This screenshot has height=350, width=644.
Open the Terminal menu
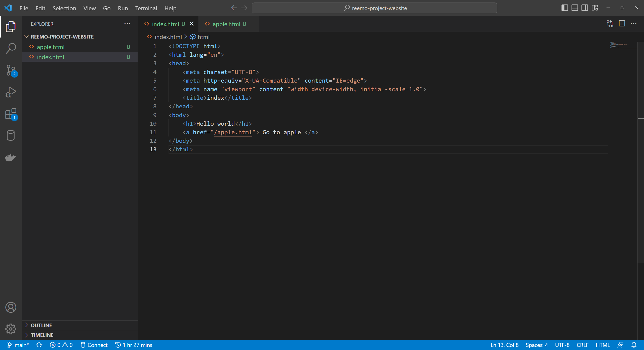click(x=146, y=8)
